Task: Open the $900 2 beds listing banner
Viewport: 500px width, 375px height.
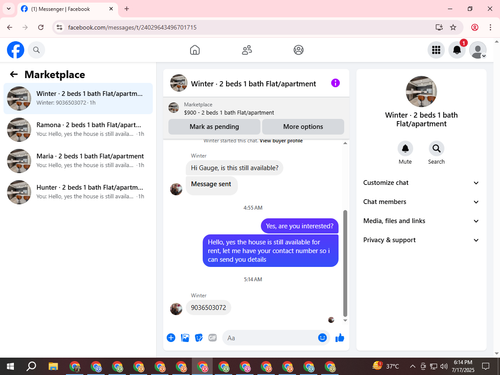Action: click(256, 108)
